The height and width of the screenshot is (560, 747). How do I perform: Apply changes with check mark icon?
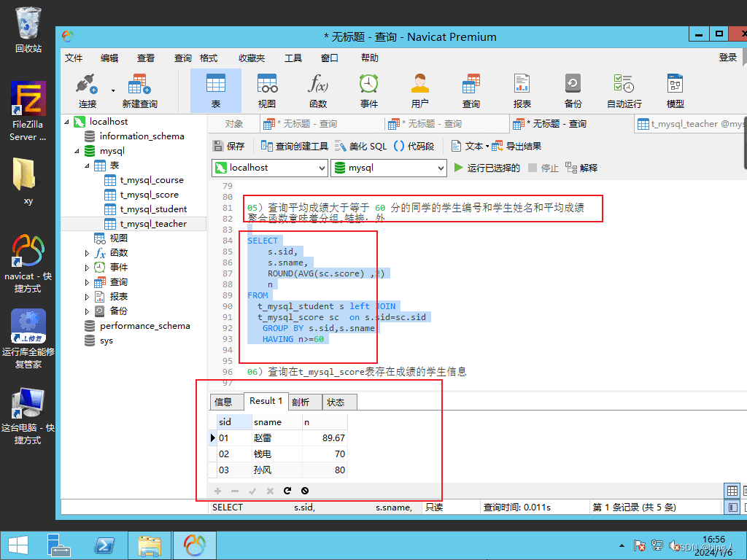click(x=252, y=491)
